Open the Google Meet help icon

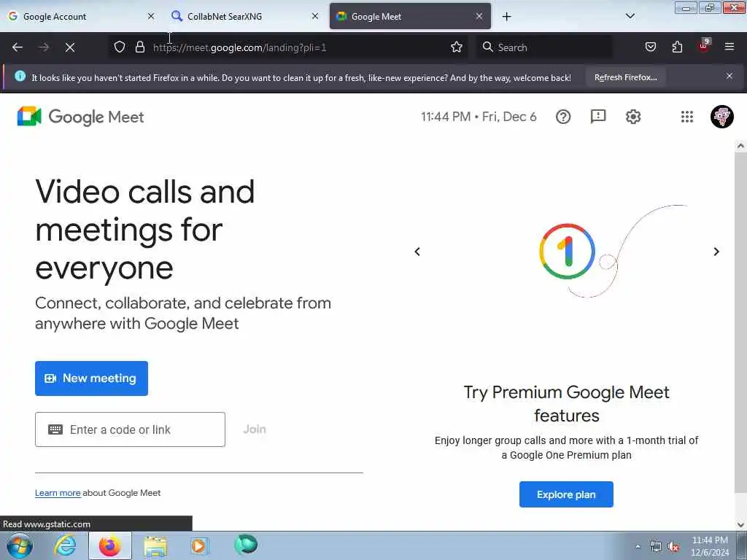pyautogui.click(x=562, y=117)
